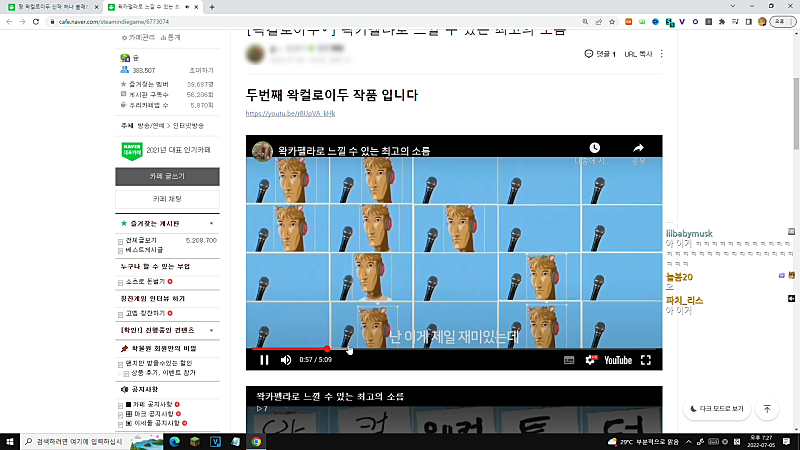Open YouTube player settings gear
This screenshot has width=800, height=450.
point(590,360)
